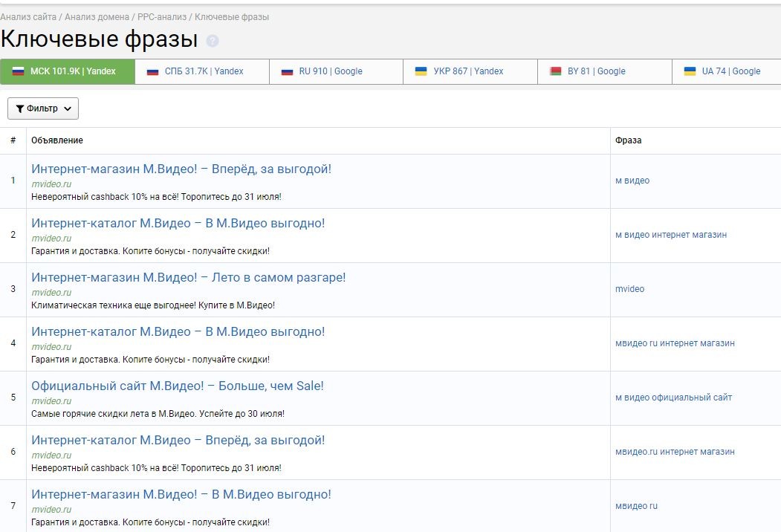Open ad 'Интернет-магазин М.Видео! – Вперёд, за выгодой!'

click(x=181, y=169)
